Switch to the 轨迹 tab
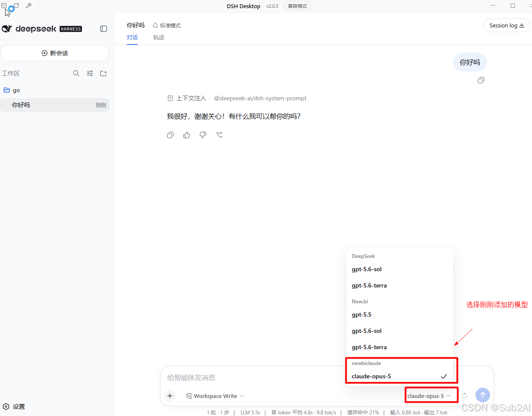This screenshot has width=532, height=416. [159, 38]
